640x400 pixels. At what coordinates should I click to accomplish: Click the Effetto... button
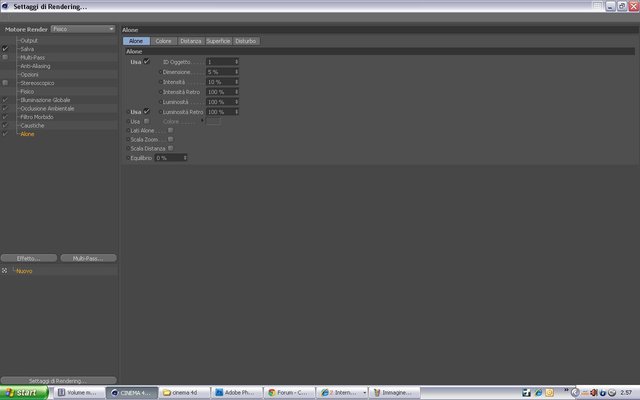point(29,258)
